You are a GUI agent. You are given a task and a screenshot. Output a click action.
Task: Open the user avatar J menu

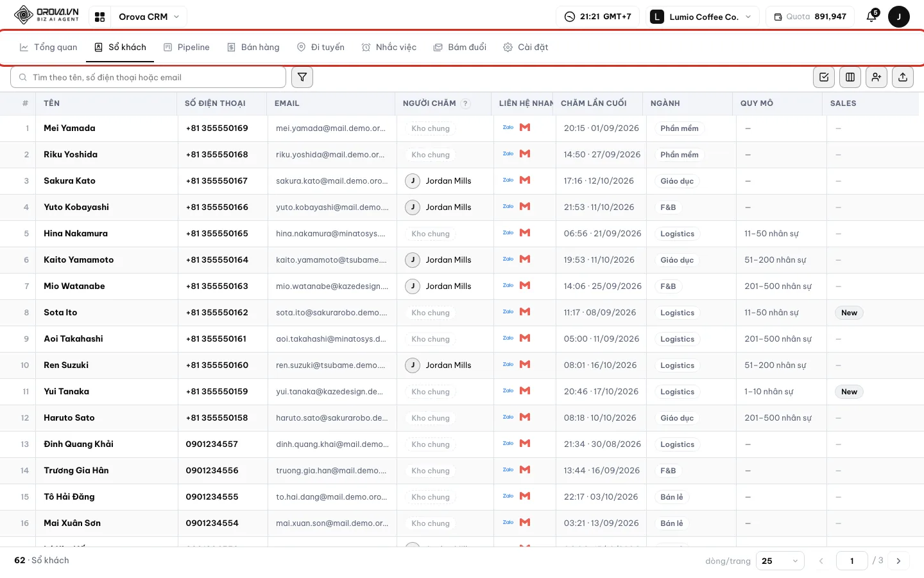pos(899,17)
